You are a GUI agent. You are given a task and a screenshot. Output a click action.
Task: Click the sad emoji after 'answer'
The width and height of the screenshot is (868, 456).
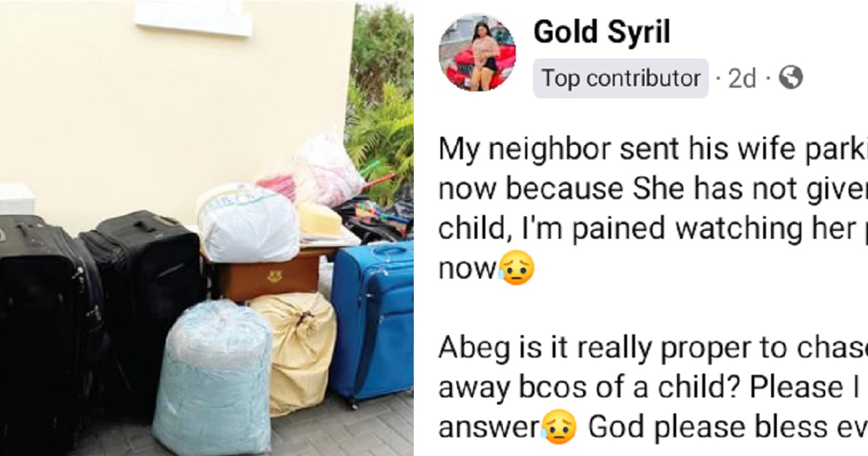point(561,429)
